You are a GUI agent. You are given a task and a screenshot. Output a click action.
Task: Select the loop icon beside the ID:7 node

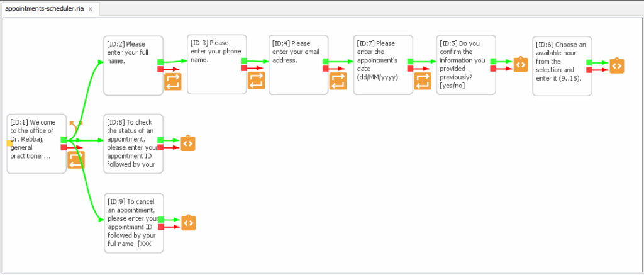423,81
